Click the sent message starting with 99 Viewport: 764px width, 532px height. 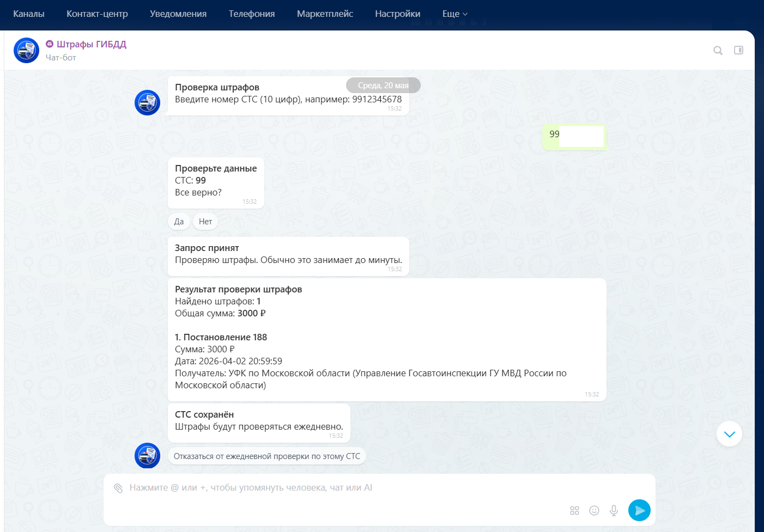pos(574,136)
